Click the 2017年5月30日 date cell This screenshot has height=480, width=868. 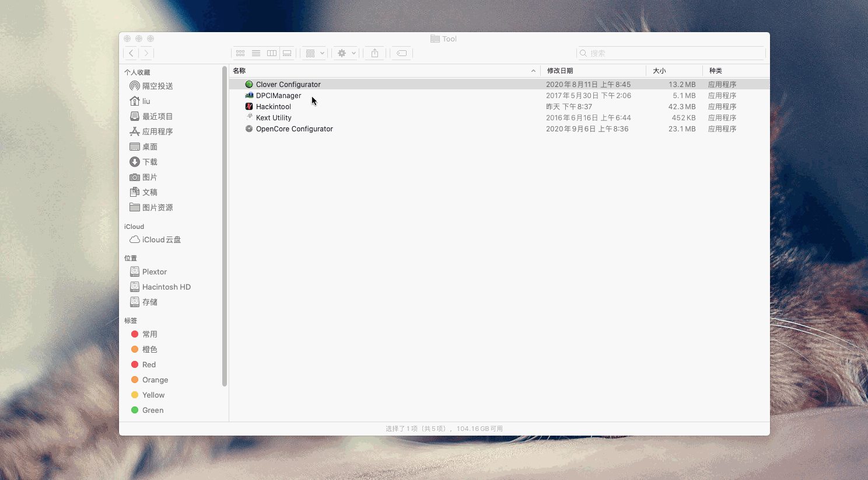click(x=589, y=95)
